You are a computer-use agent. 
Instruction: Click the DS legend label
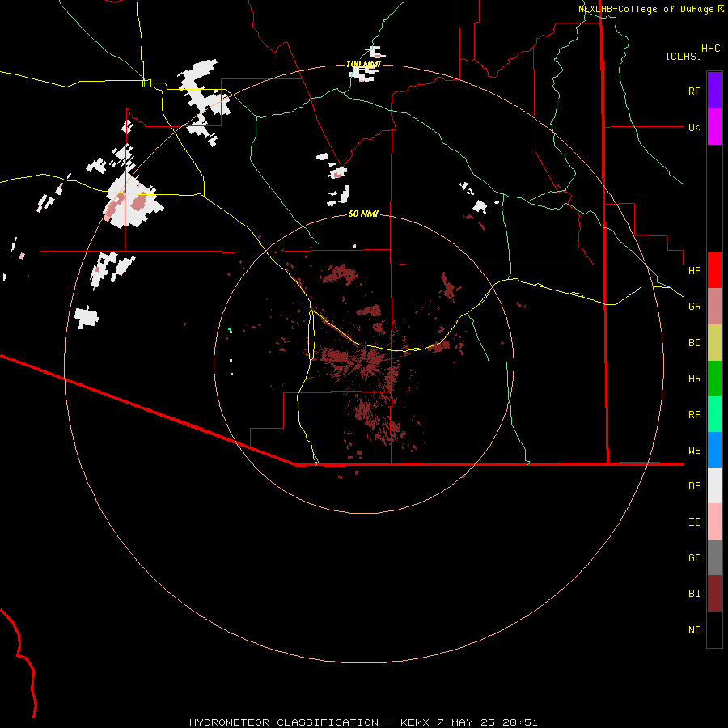point(694,486)
